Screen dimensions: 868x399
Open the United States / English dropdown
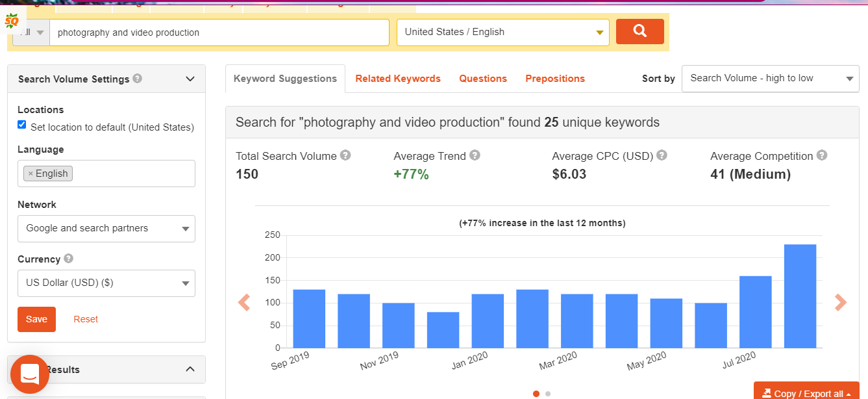click(x=502, y=32)
